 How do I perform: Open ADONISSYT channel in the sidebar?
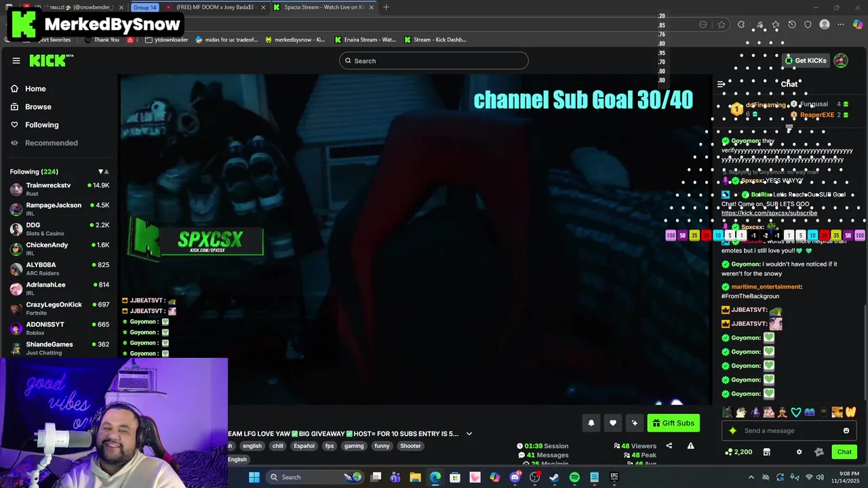click(x=60, y=328)
